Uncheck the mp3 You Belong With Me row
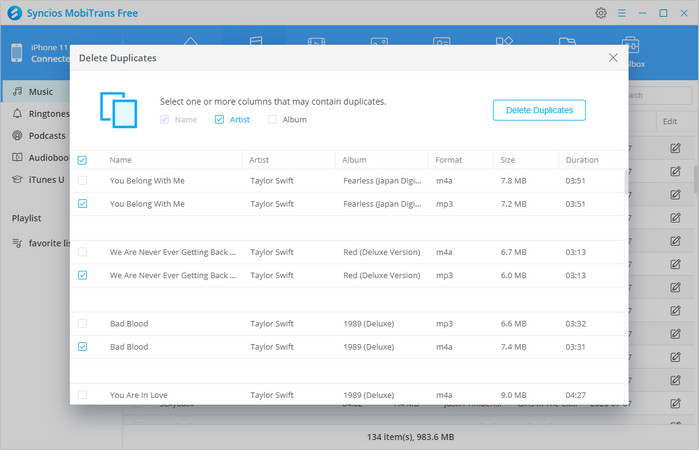Screen dimensions: 699x450 82,204
